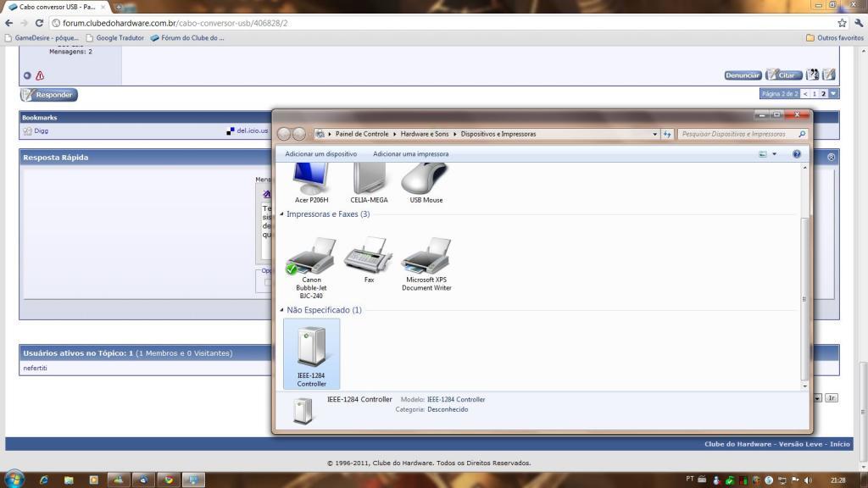Open help in Devices and Printers window
Viewport: 868px width, 488px height.
coord(797,154)
